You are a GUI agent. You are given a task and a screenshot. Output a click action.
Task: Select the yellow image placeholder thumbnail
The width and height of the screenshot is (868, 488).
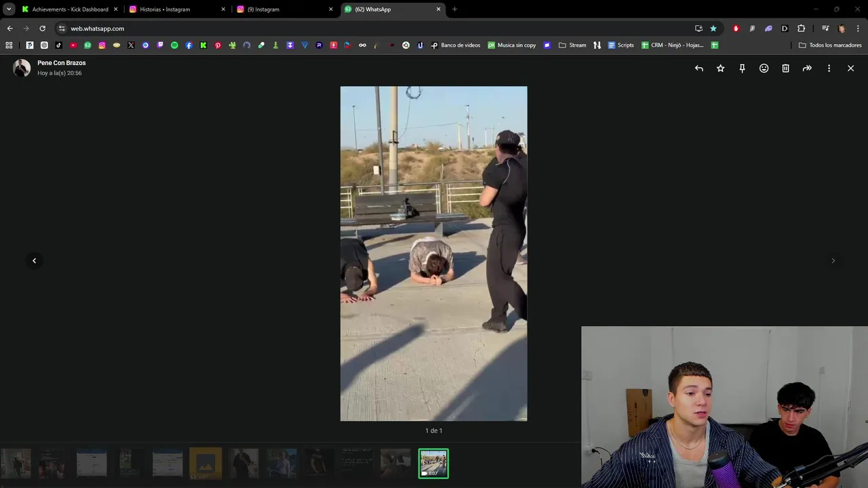(x=205, y=464)
